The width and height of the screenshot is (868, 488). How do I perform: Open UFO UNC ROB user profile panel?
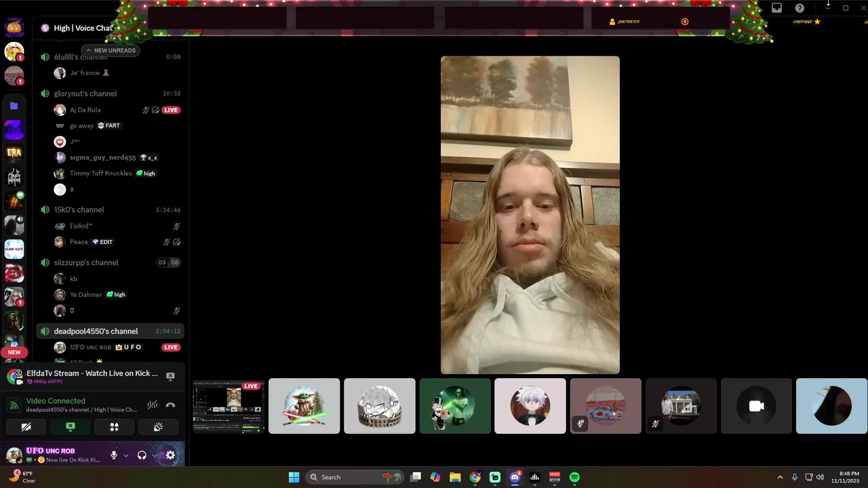53,455
